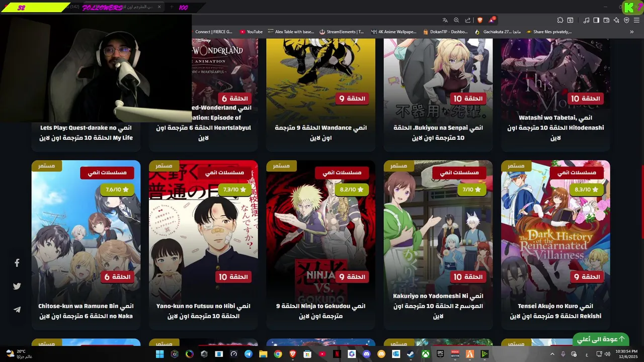Screen dimensions: 644x362
Task: Click the 8.3/10 rating badge
Action: [587, 190]
